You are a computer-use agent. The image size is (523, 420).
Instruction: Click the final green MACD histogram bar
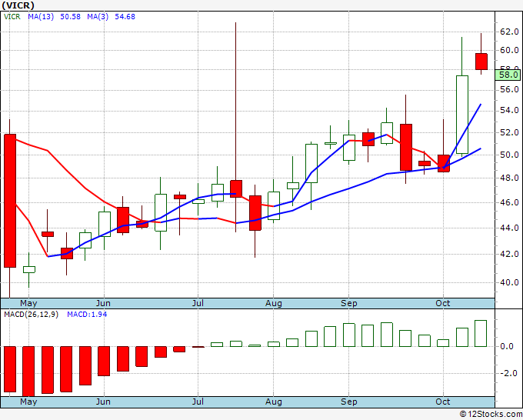(x=481, y=333)
